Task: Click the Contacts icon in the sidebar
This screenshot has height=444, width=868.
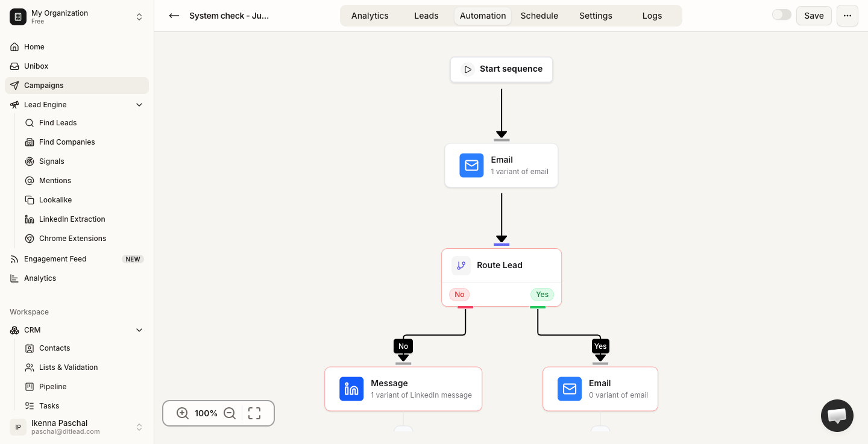Action: tap(29, 348)
